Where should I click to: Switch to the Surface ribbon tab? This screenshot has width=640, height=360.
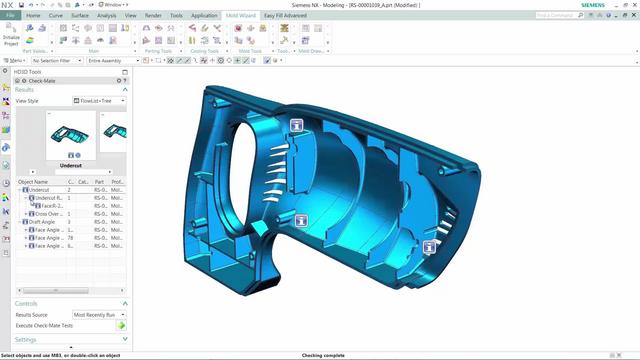80,16
